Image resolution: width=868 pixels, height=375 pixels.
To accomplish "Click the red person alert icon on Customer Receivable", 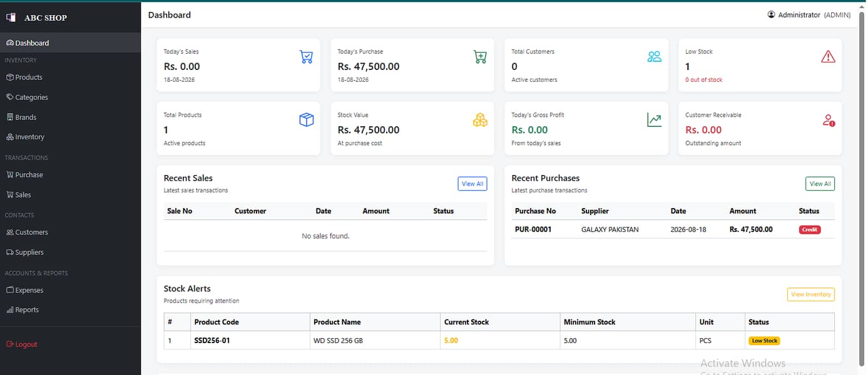I will click(x=829, y=120).
